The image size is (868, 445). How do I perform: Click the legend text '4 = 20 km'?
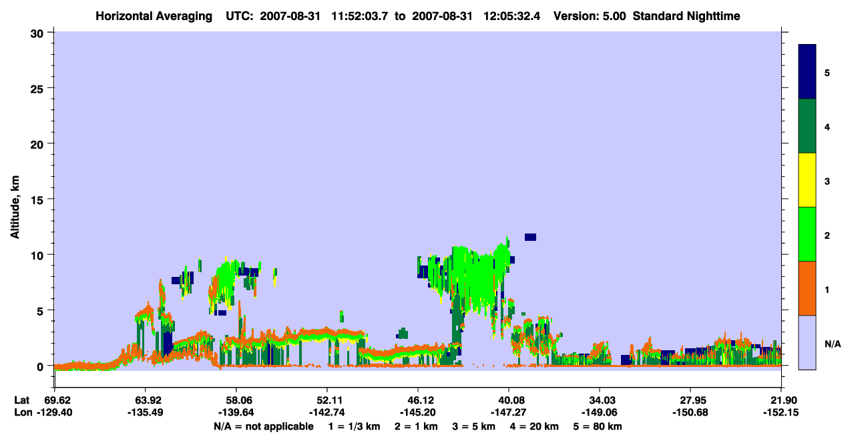(x=534, y=426)
